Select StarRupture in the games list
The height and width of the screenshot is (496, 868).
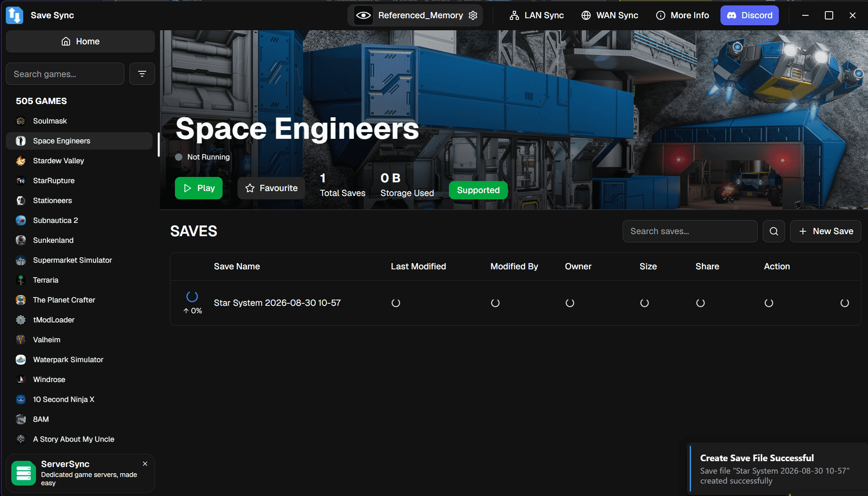tap(79, 181)
